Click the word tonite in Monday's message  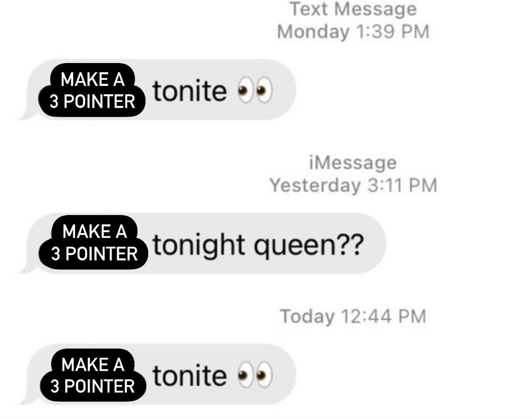coord(190,92)
